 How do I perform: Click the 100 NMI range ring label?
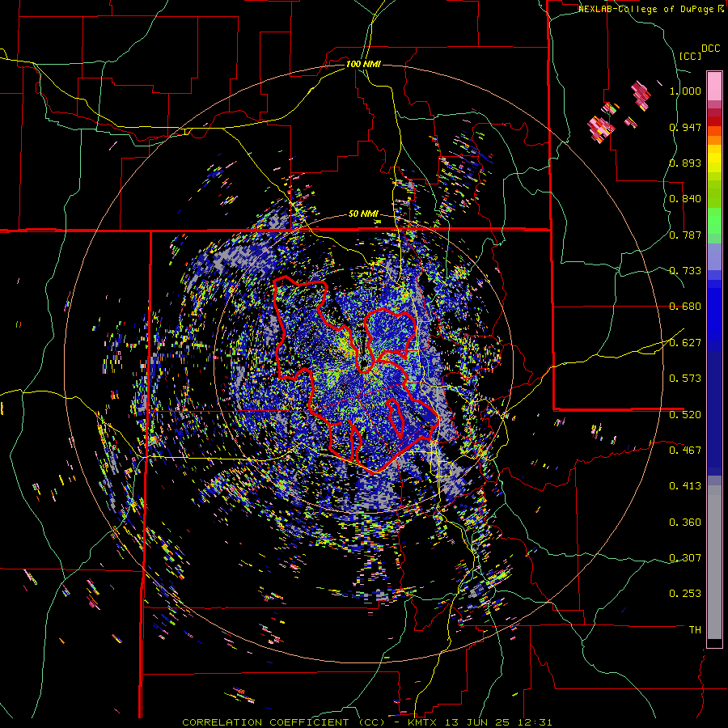click(363, 64)
